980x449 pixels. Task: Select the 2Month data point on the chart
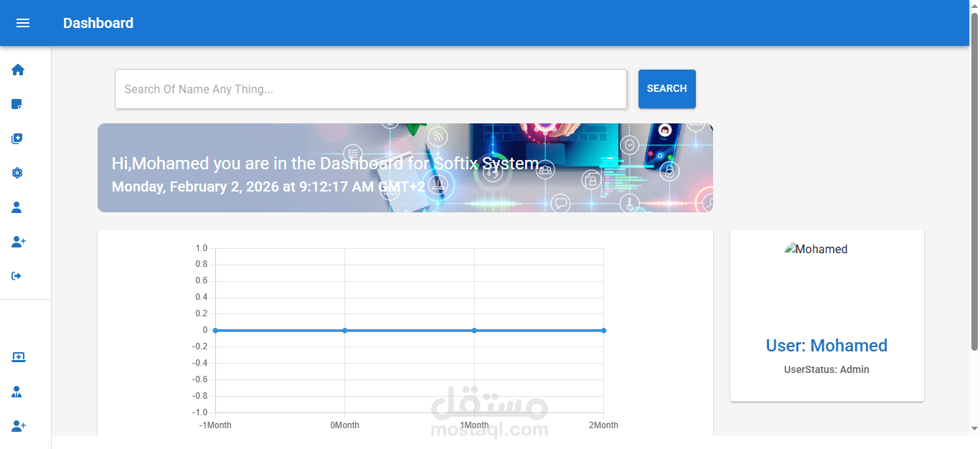(x=603, y=330)
